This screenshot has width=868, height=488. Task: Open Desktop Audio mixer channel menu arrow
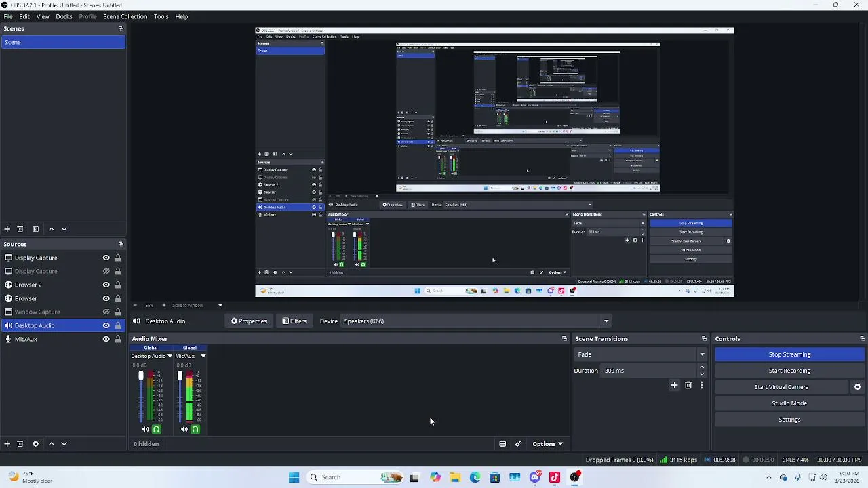click(170, 356)
